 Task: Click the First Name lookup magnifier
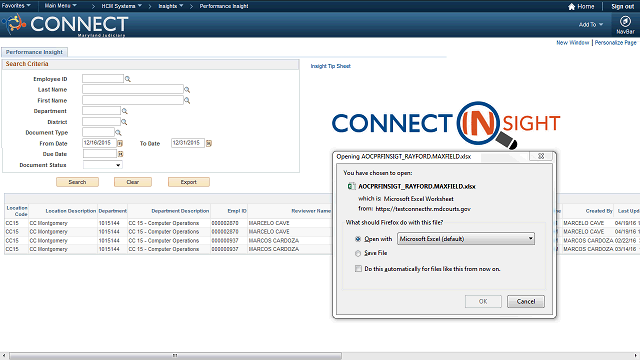(x=187, y=100)
